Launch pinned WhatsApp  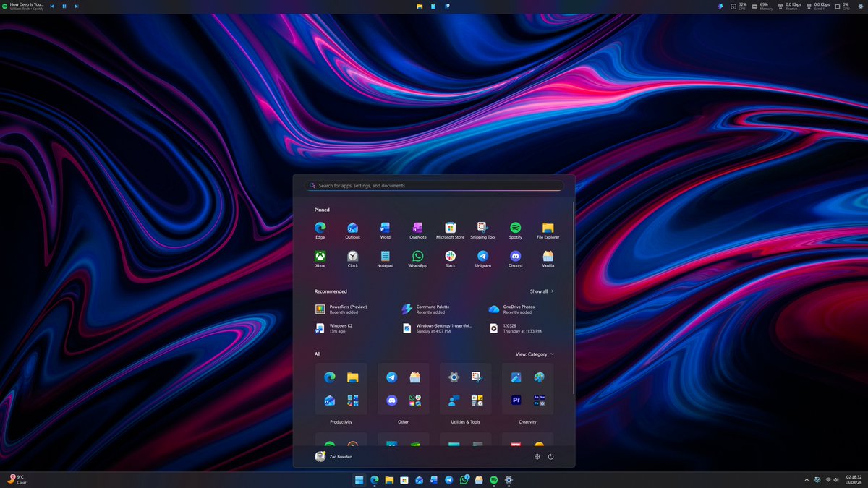(417, 260)
